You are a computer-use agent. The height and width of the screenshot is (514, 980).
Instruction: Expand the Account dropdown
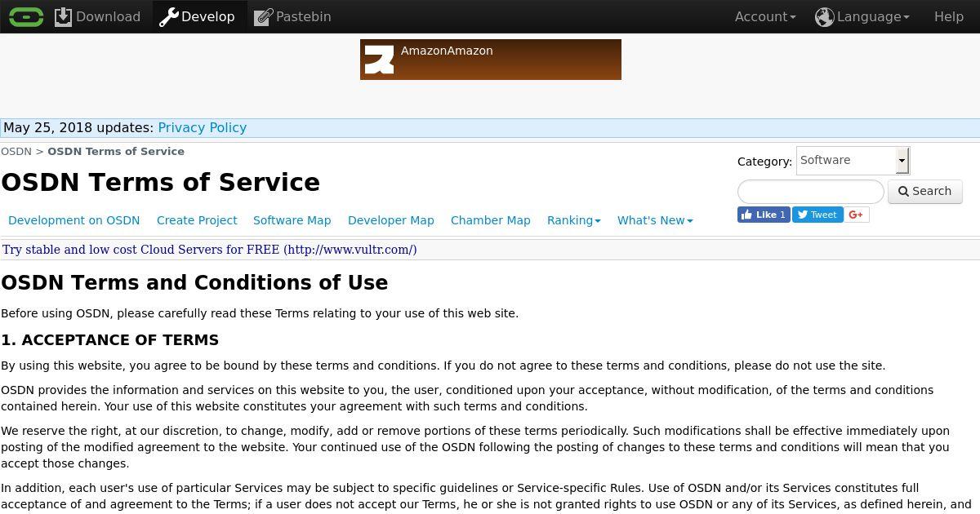click(x=765, y=16)
